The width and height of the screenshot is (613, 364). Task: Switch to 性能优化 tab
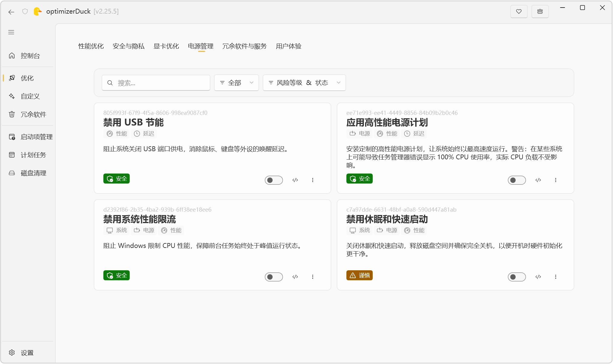[x=91, y=46]
